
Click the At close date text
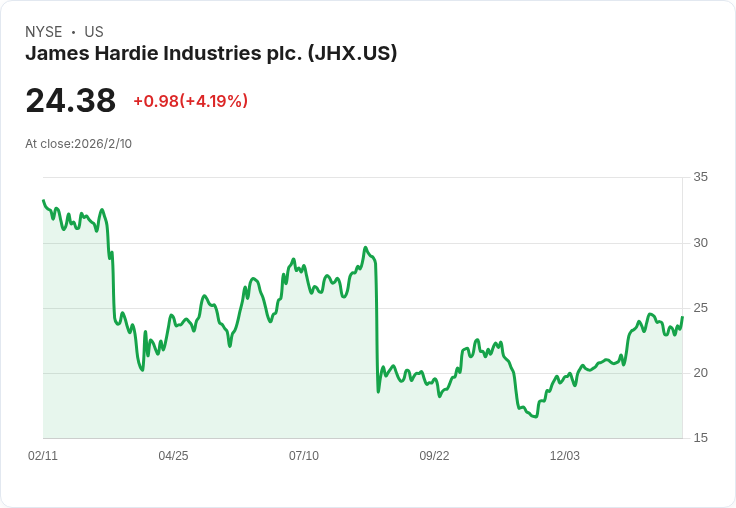point(78,143)
